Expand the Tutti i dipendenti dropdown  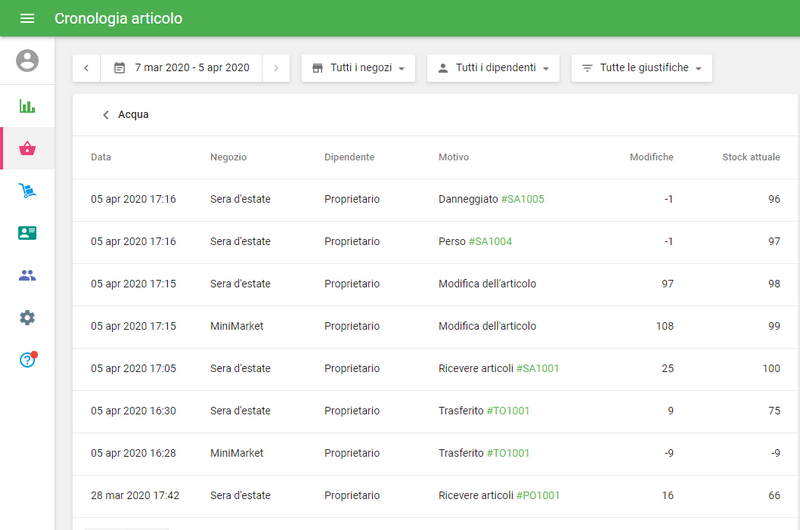493,68
